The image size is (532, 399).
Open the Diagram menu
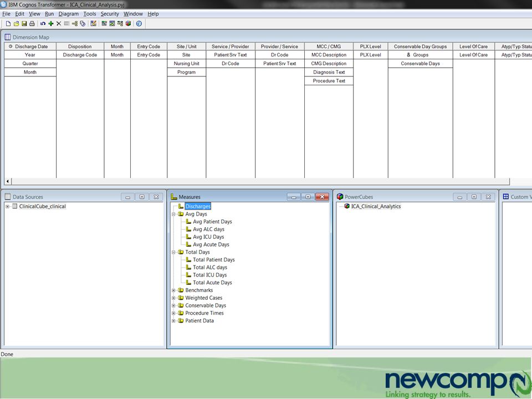(69, 14)
